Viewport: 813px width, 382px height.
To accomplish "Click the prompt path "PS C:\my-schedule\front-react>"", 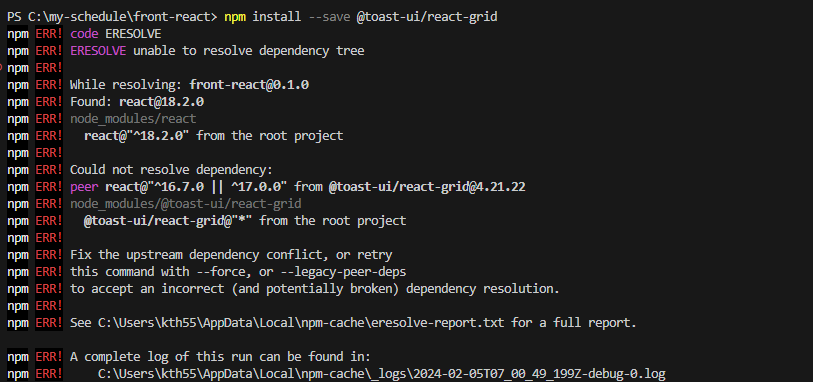I will (112, 17).
